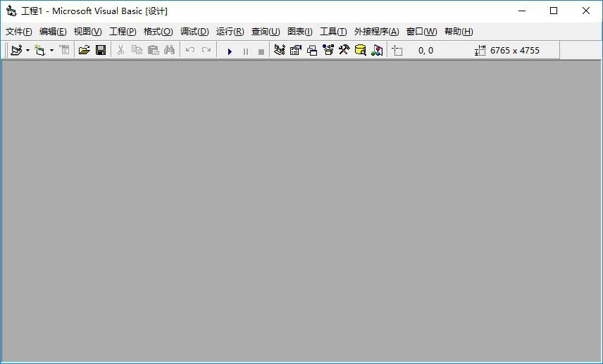Open the 工具(T) menu
This screenshot has height=364, width=603.
pyautogui.click(x=333, y=32)
